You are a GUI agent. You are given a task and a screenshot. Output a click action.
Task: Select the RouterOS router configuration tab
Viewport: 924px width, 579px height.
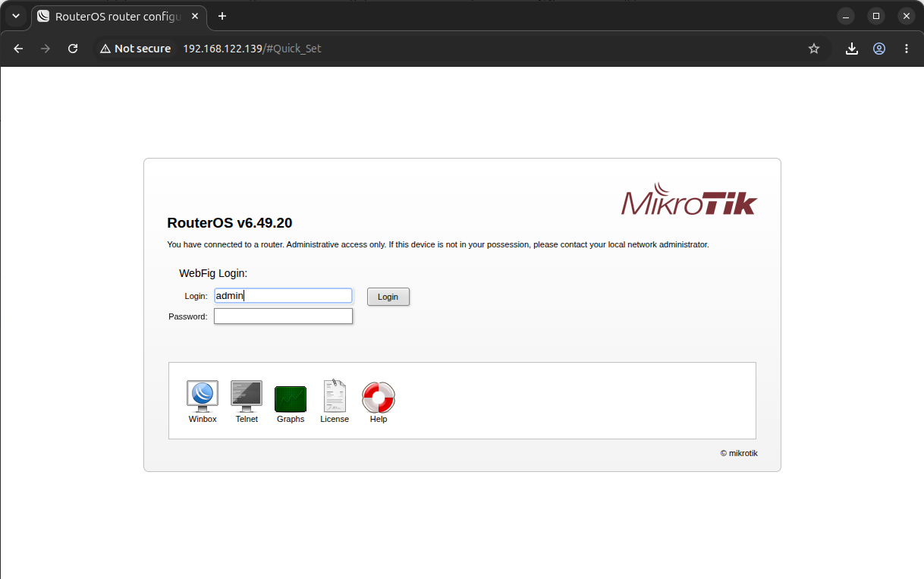pyautogui.click(x=119, y=16)
